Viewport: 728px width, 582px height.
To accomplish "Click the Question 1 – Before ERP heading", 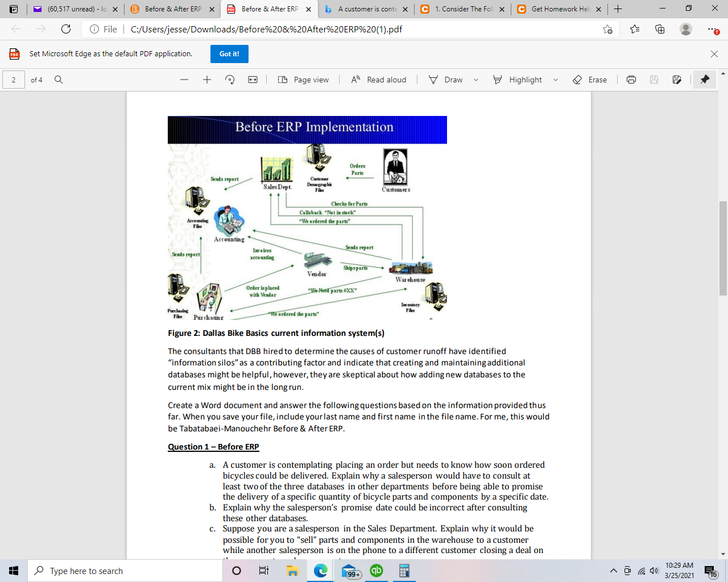I will pos(213,447).
